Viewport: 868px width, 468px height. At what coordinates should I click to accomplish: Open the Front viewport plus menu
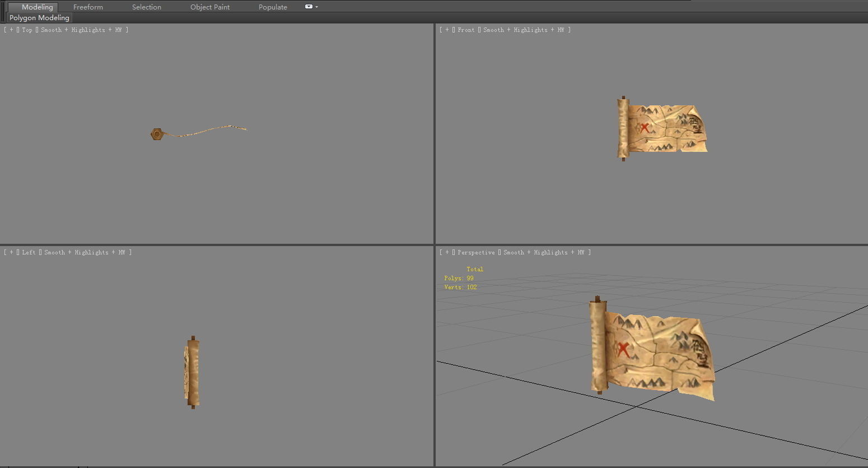[x=447, y=30]
